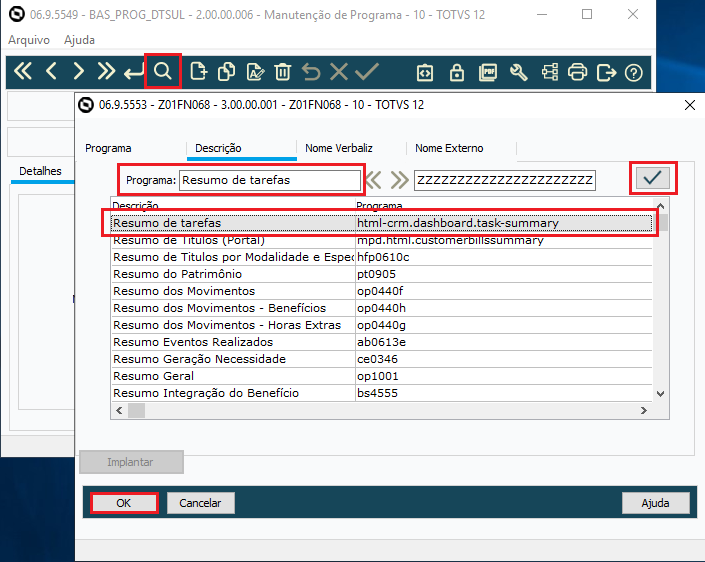Go to next record arrow
Screen dimensions: 705x562
79,71
